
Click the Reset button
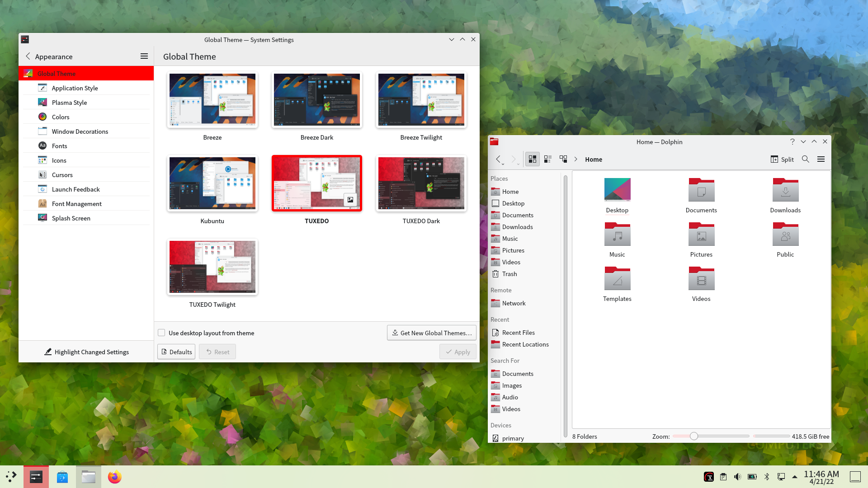click(x=217, y=352)
